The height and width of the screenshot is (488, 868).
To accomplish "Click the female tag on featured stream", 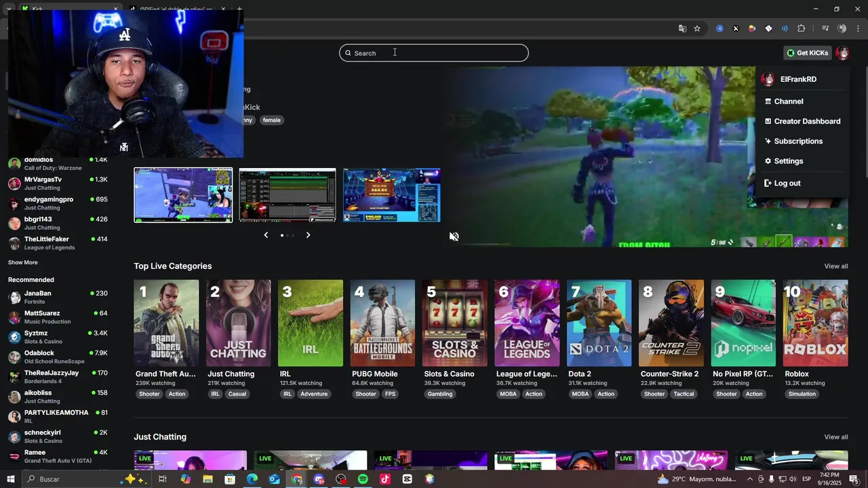I will [x=271, y=120].
